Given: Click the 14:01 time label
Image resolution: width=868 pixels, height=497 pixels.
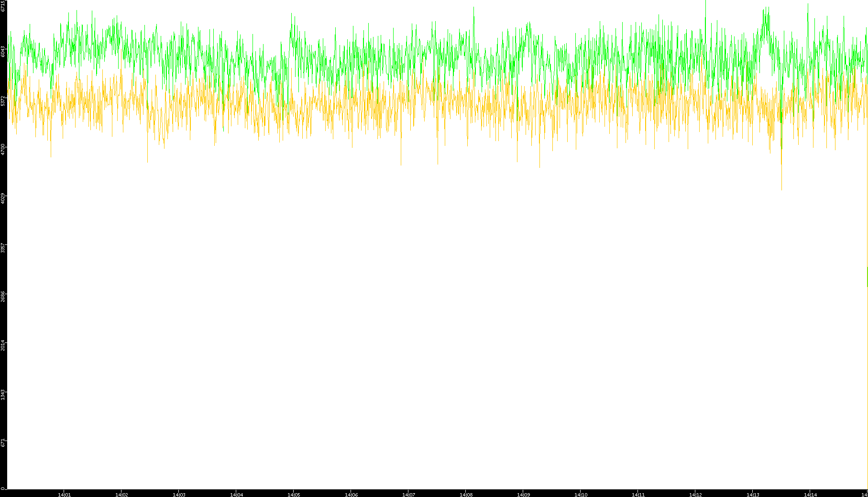Looking at the screenshot, I should (x=64, y=495).
